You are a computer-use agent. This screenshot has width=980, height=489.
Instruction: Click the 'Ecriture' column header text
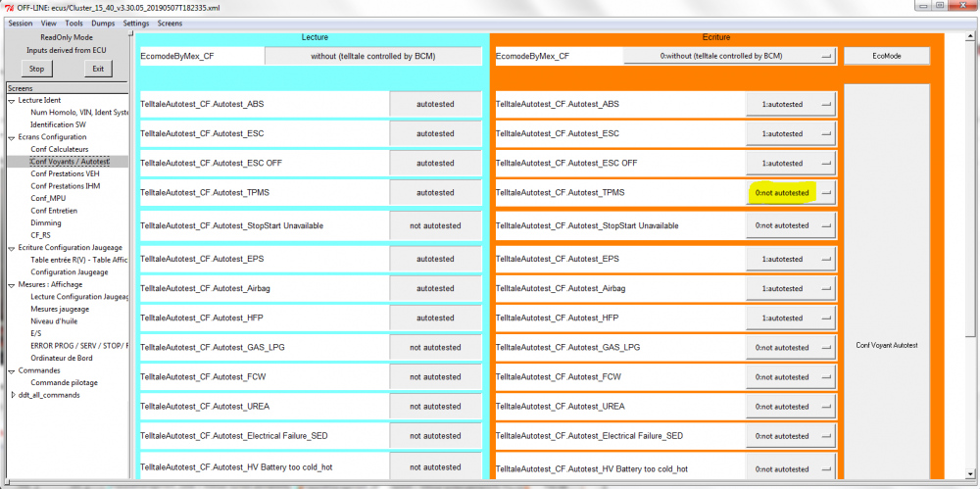[717, 37]
